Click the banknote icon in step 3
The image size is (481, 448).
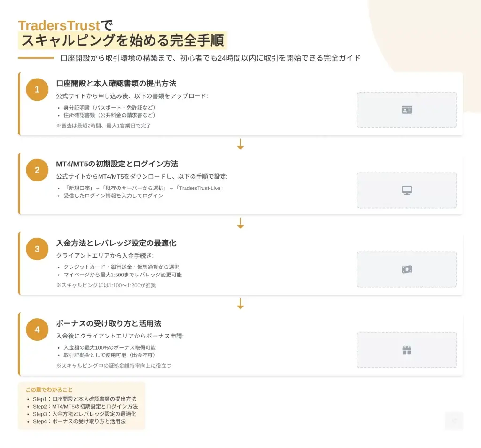[407, 269]
